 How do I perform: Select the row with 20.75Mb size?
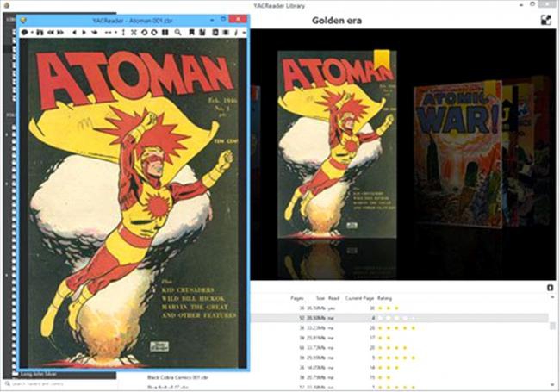[399, 377]
